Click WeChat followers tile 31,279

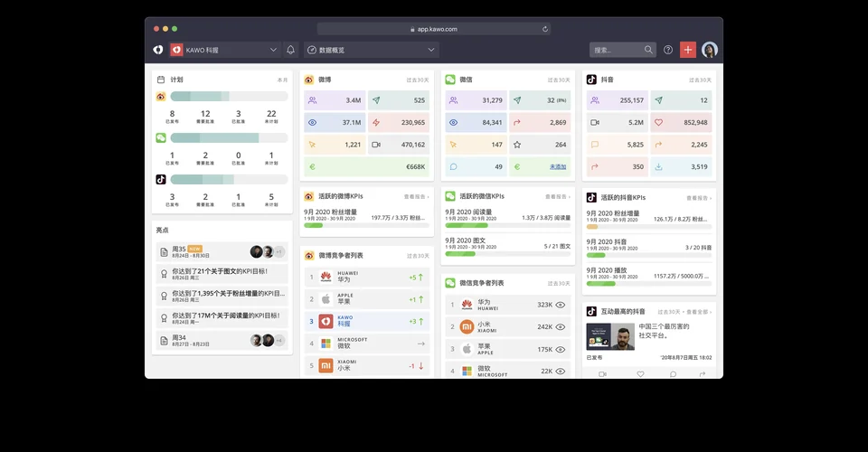(476, 100)
